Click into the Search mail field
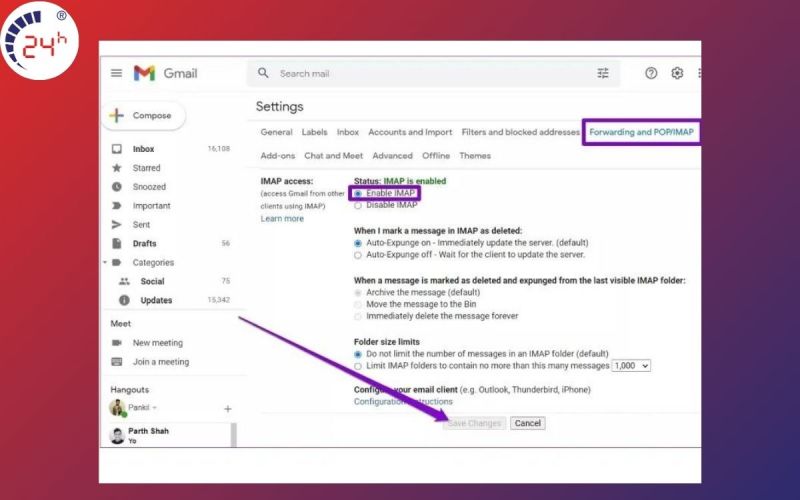The image size is (800, 500). pyautogui.click(x=434, y=73)
